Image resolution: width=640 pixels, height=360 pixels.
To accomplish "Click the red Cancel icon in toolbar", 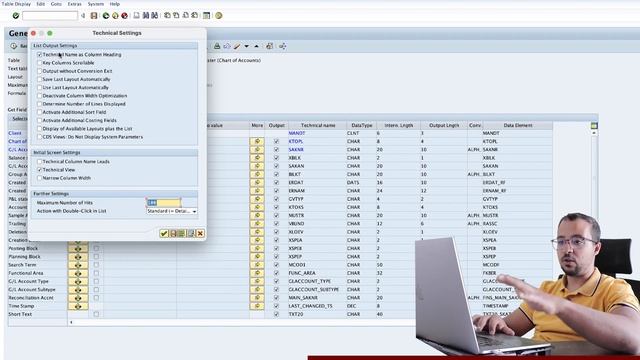I will pyautogui.click(x=124, y=16).
